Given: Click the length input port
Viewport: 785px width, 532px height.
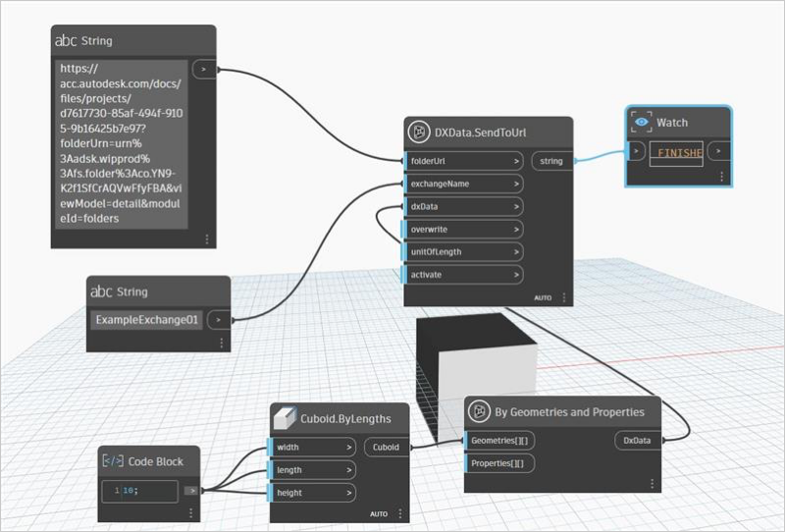Looking at the screenshot, I should point(312,470).
